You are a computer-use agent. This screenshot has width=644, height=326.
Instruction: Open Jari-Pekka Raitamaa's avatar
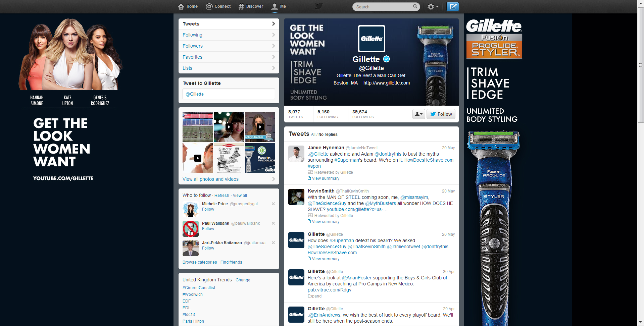191,248
